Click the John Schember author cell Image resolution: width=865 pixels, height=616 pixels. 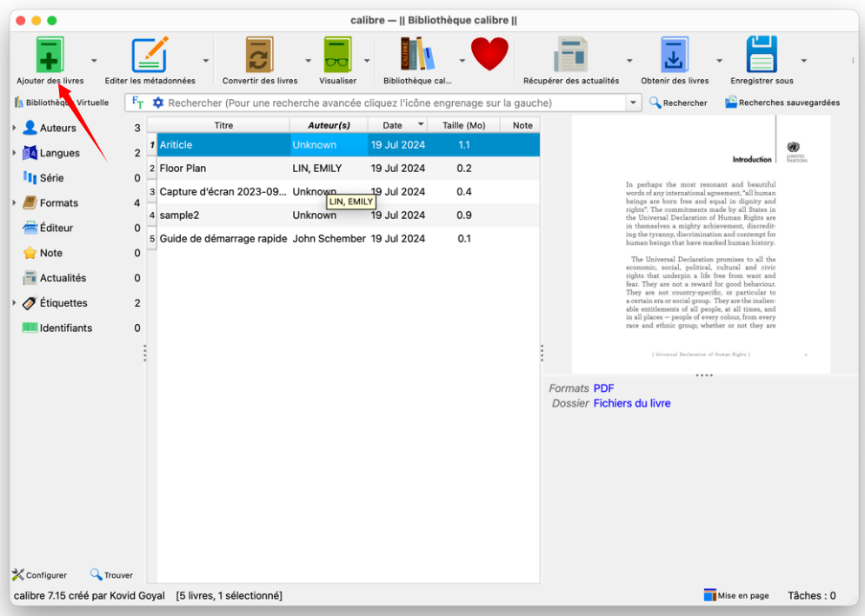pos(329,239)
